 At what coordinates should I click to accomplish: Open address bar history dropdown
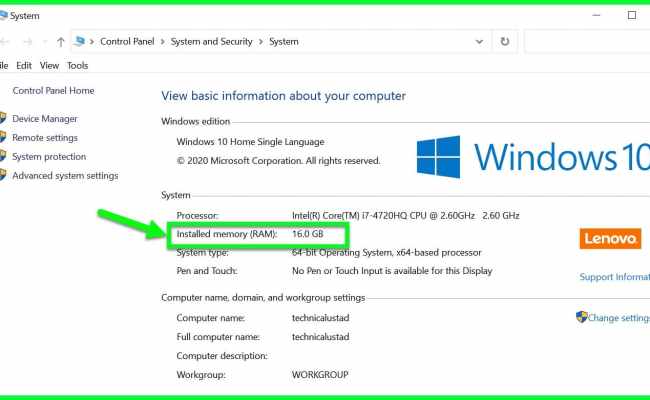point(479,41)
